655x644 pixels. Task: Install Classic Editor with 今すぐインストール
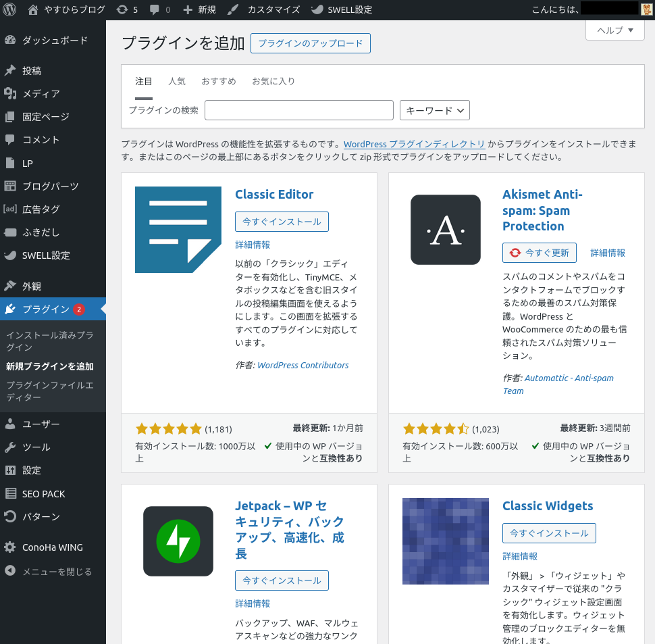(x=282, y=222)
